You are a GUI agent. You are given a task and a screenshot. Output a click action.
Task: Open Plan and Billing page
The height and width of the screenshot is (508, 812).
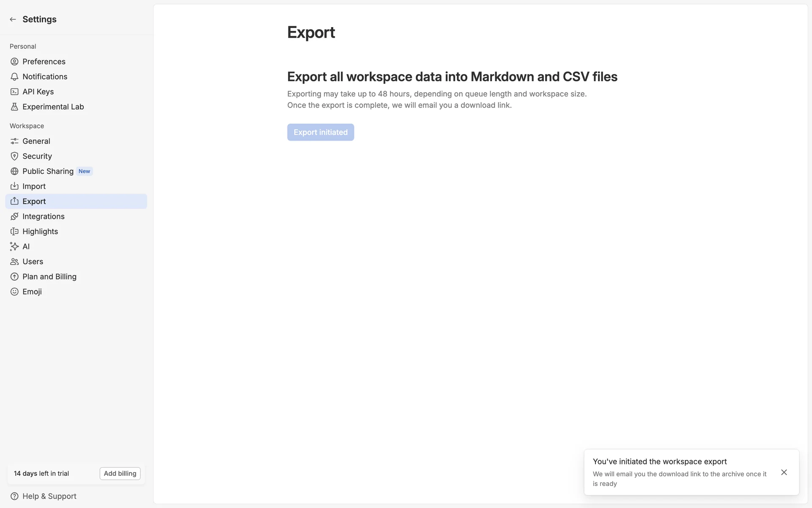pos(49,277)
